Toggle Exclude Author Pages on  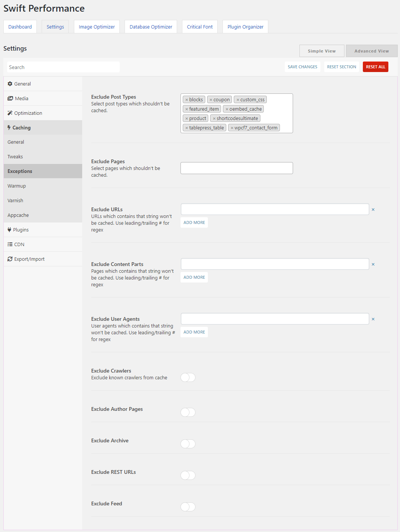point(188,412)
